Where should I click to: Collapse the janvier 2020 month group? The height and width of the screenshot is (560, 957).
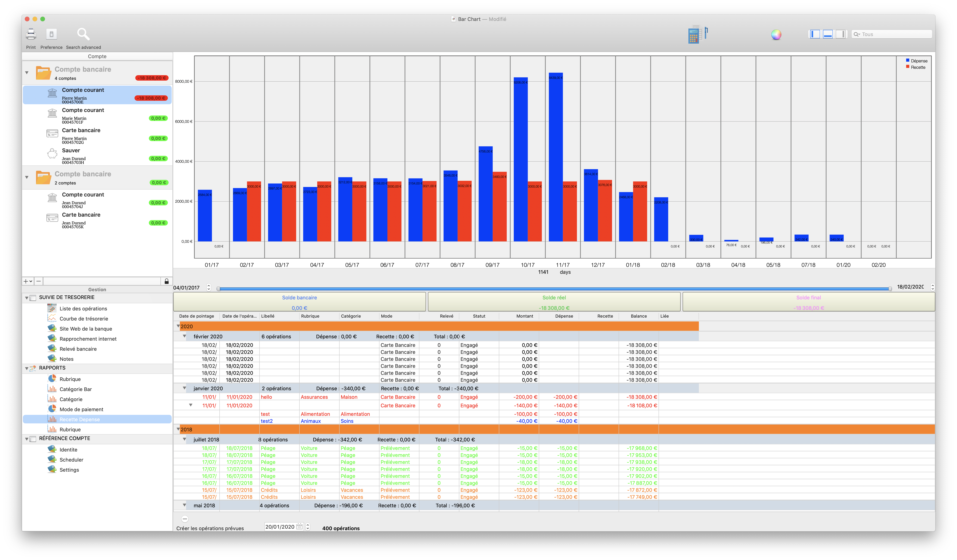(185, 388)
